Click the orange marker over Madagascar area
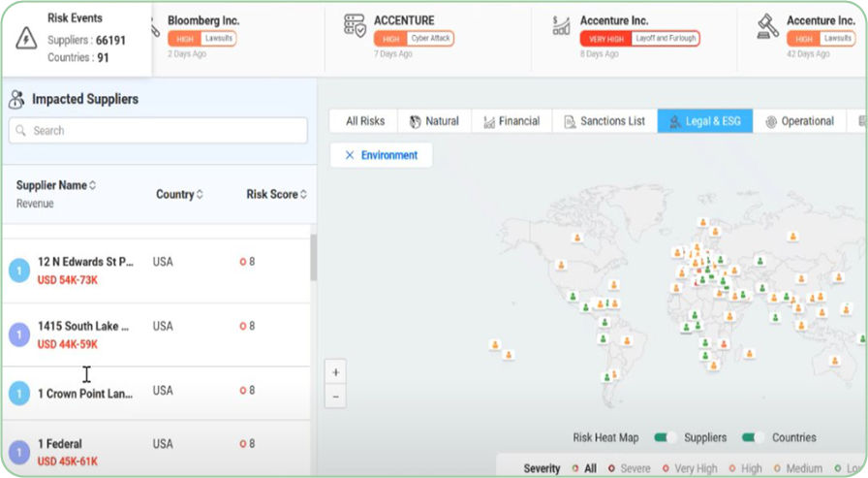This screenshot has height=478, width=868. 750,353
